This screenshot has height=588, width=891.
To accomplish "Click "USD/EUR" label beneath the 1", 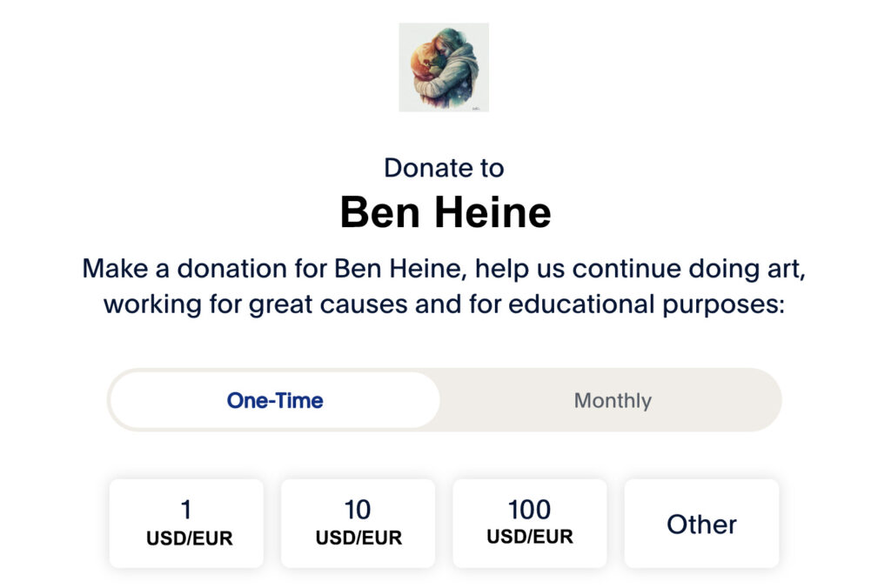I will click(x=189, y=538).
